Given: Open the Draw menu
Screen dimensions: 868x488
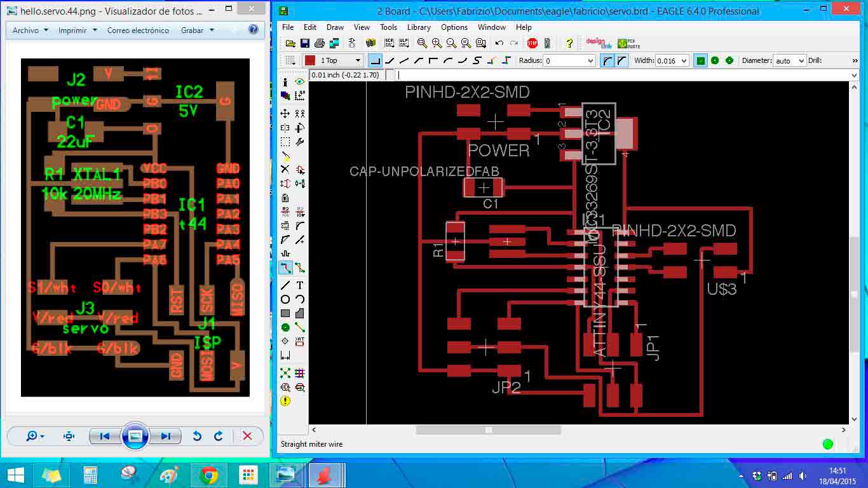Looking at the screenshot, I should 335,27.
